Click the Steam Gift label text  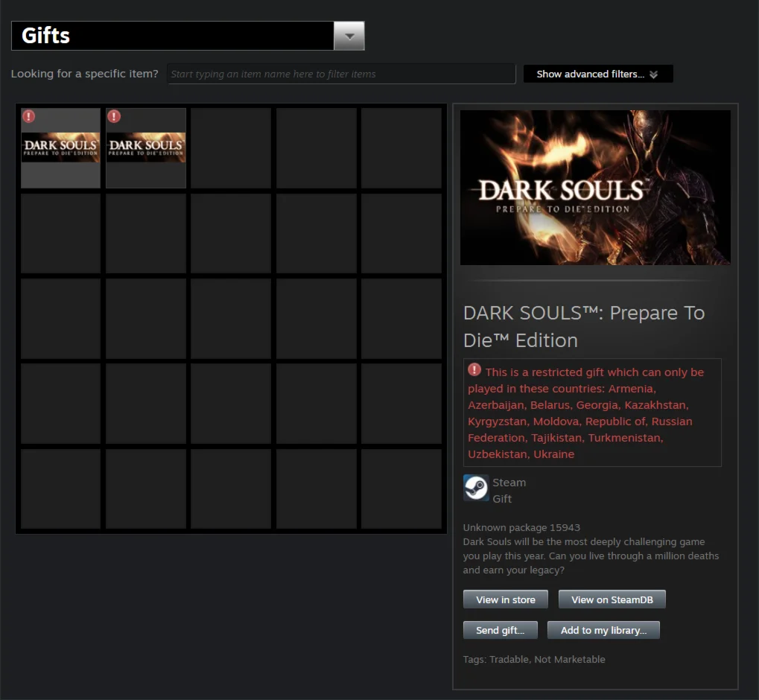coord(509,491)
